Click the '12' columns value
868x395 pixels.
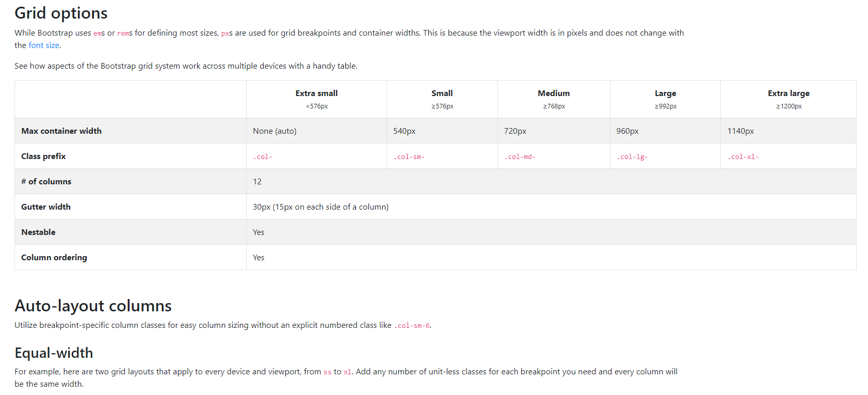click(x=257, y=182)
